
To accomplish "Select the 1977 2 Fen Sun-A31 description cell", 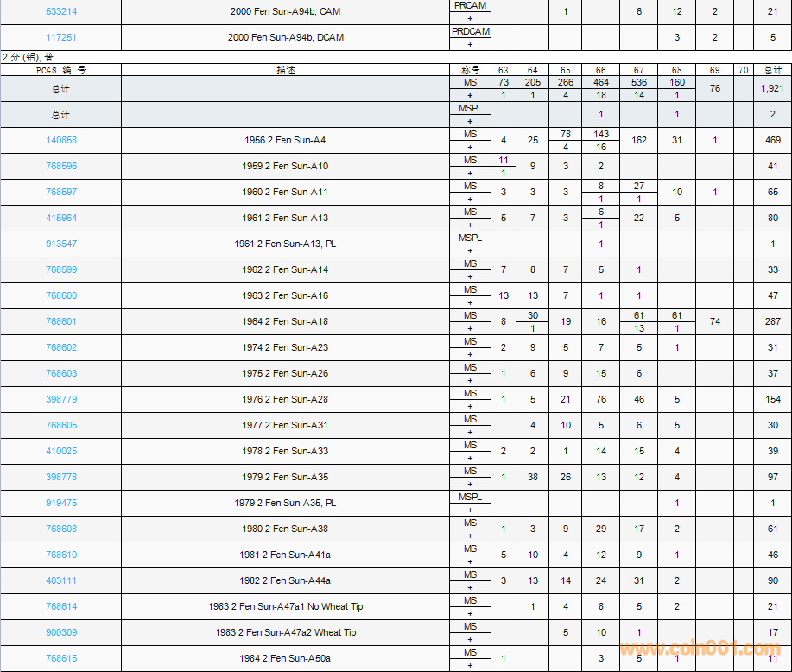I will tap(285, 425).
